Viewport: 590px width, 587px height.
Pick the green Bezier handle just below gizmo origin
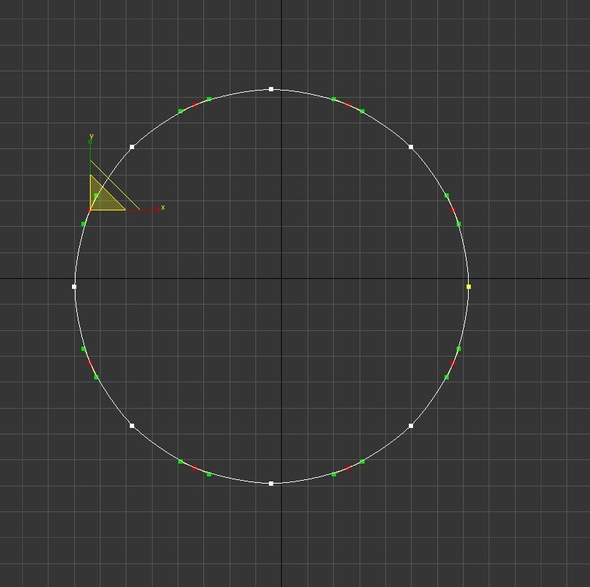84,224
